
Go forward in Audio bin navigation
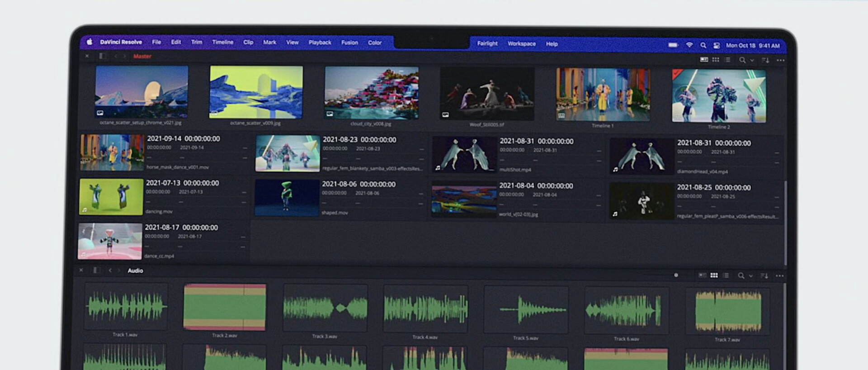click(119, 270)
